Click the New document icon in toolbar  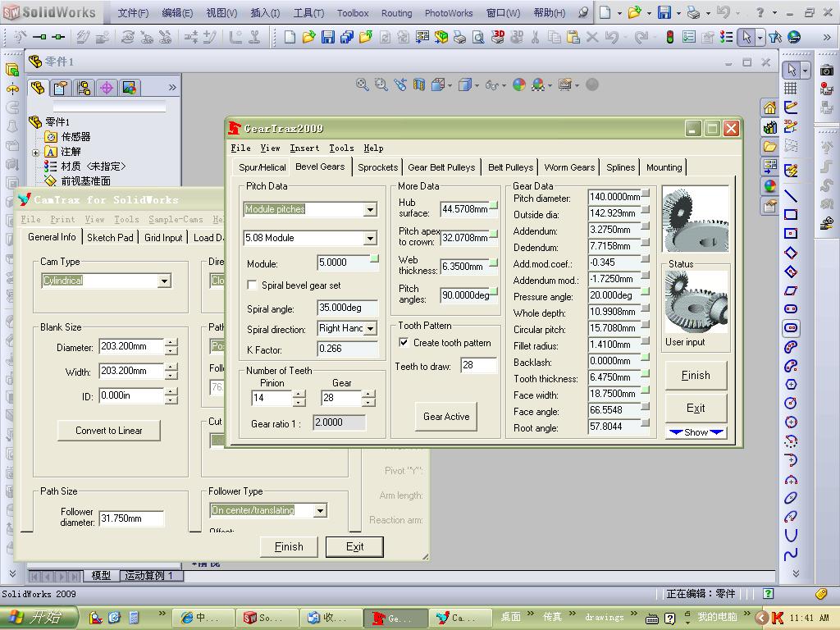click(x=290, y=37)
